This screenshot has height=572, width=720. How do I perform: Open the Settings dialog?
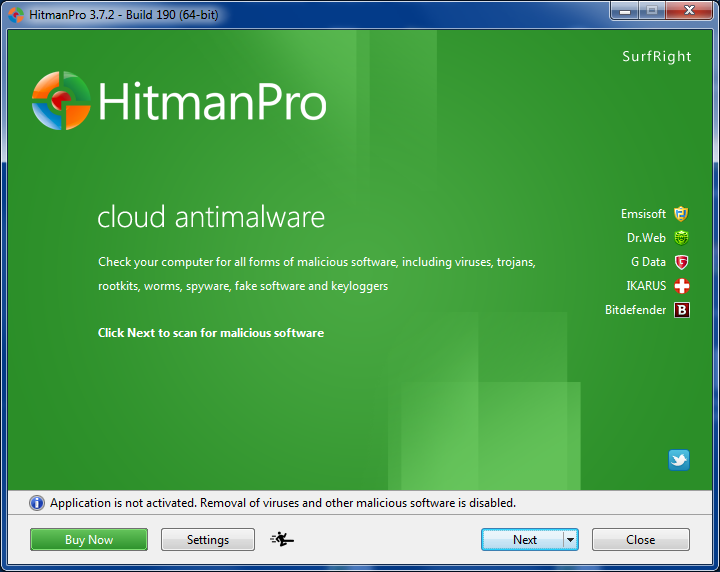coord(208,539)
